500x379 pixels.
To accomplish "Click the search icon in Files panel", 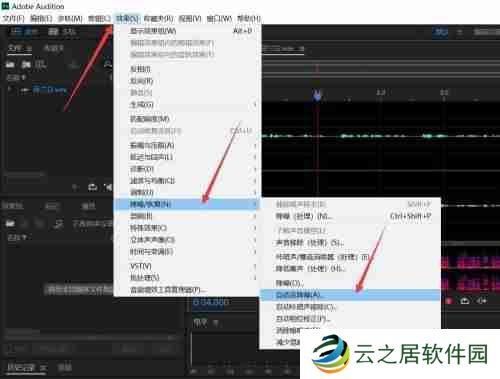I will pos(108,64).
